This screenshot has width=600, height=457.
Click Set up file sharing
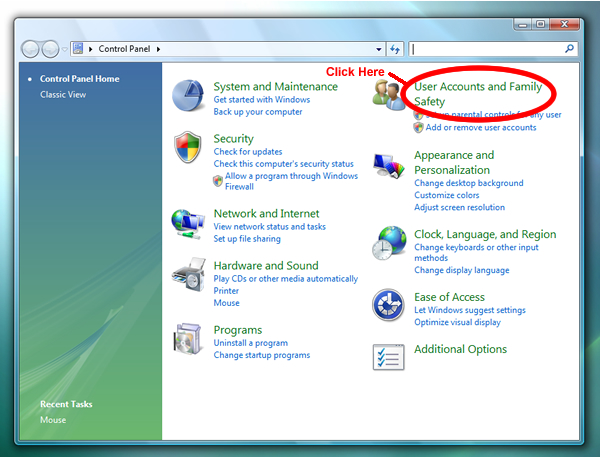click(247, 239)
